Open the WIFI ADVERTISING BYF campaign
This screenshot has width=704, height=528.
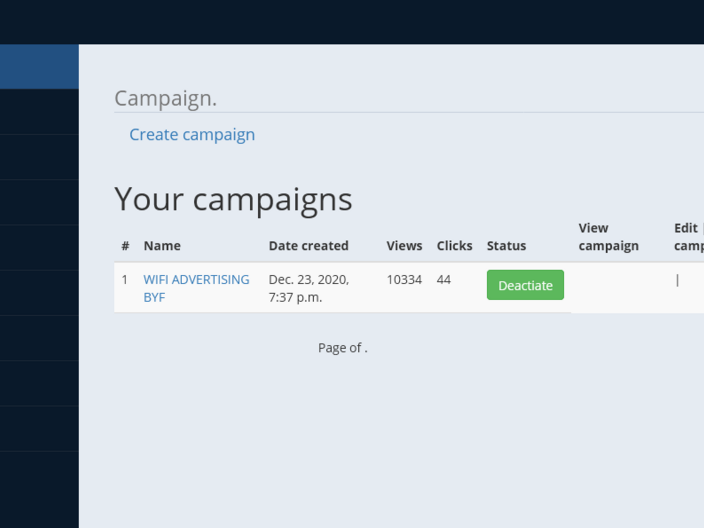(196, 280)
